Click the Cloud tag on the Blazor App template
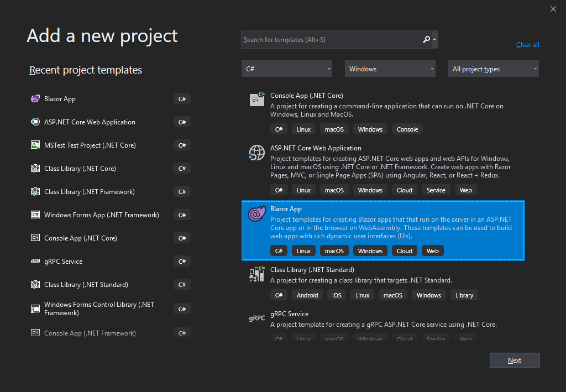The width and height of the screenshot is (566, 392). coord(404,251)
